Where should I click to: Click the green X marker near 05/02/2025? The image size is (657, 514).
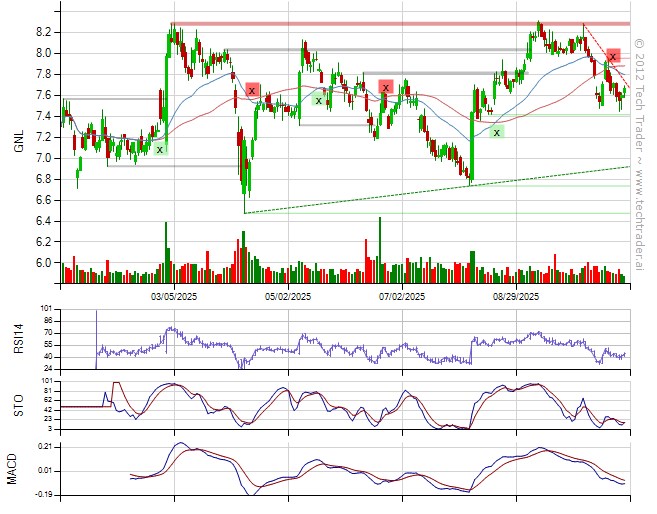(x=318, y=99)
